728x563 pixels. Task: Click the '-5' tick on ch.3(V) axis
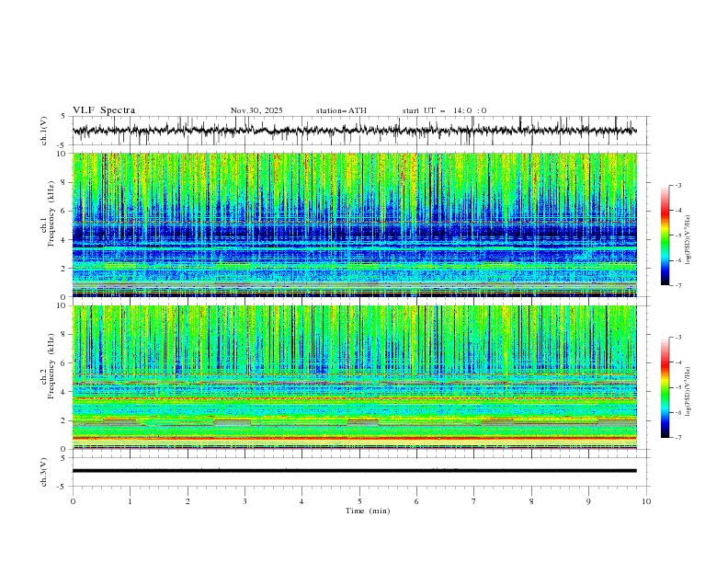coord(62,487)
